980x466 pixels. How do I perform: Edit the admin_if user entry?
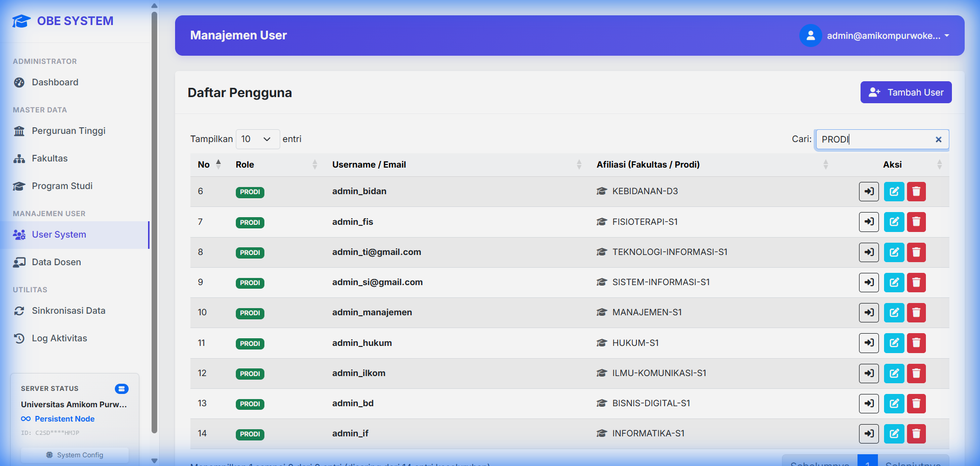pos(894,434)
